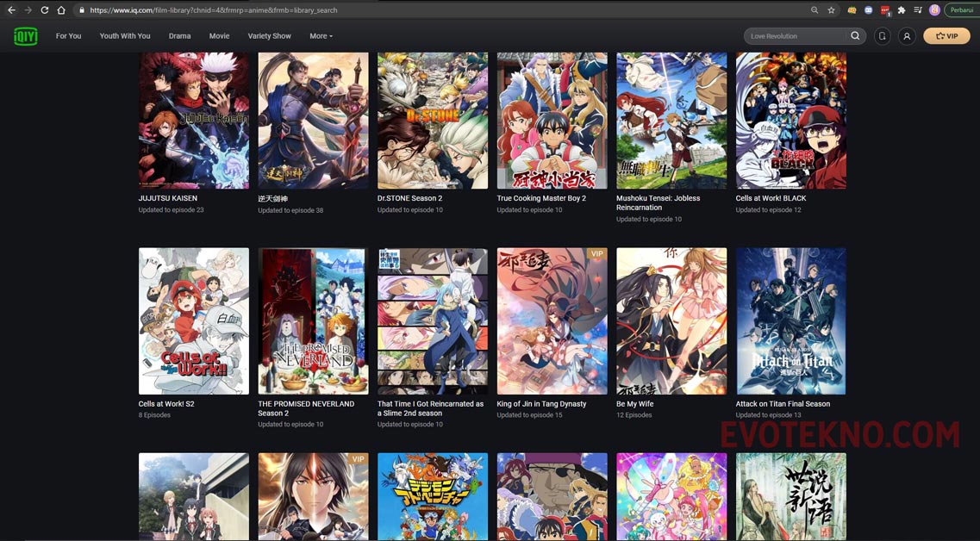Open Mushoku Tensei poster thumbnail
980x541 pixels.
coord(671,121)
